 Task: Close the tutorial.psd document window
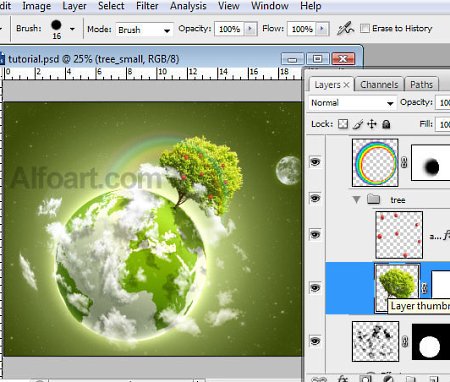pyautogui.click(x=343, y=59)
